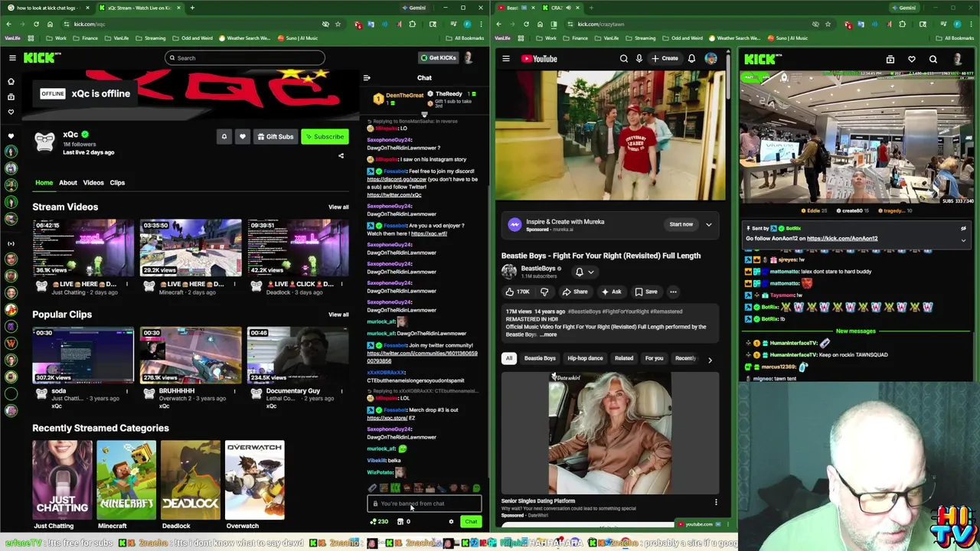
Task: Click the green Chat send button
Action: click(x=471, y=522)
